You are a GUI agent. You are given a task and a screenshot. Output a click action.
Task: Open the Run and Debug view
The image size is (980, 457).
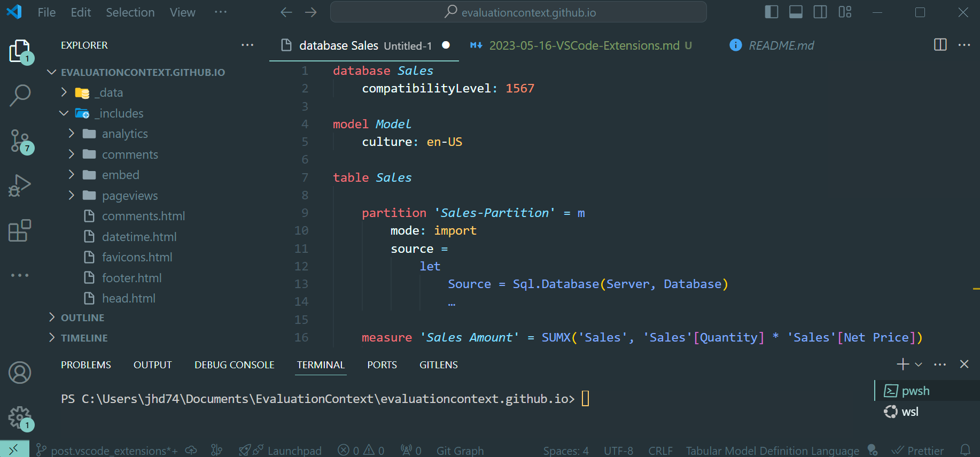(x=20, y=186)
